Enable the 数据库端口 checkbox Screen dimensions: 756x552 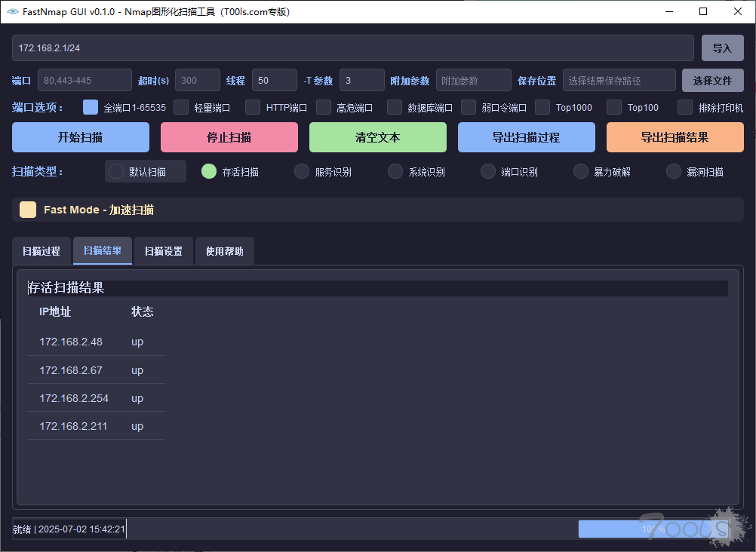(x=395, y=107)
